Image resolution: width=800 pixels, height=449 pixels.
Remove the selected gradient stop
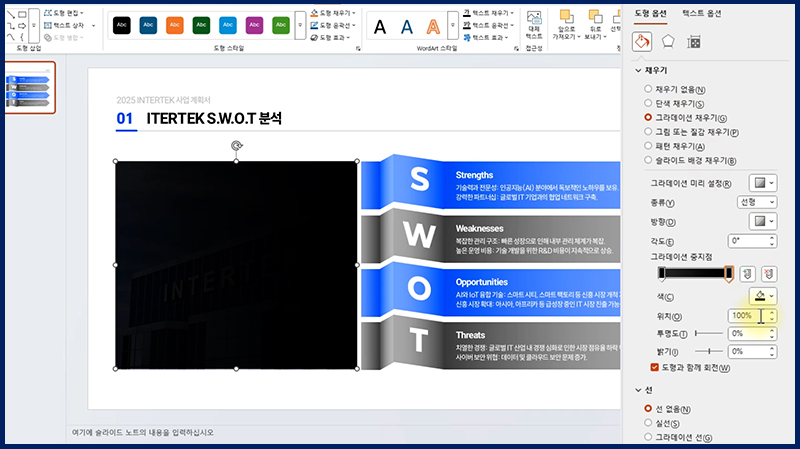[x=769, y=274]
